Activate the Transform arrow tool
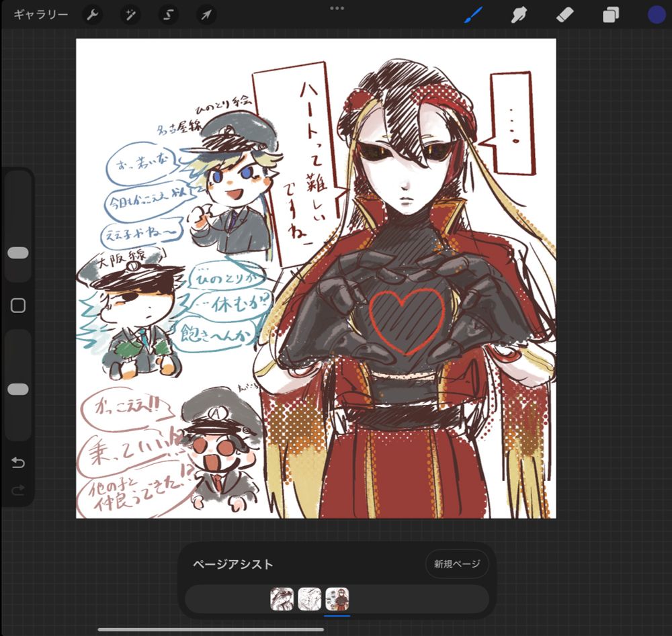This screenshot has height=636, width=672. [206, 15]
